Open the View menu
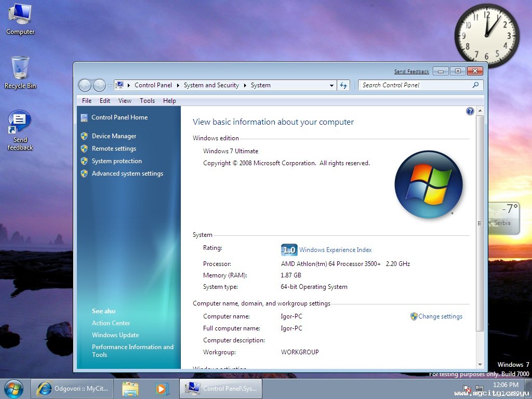 pos(125,101)
